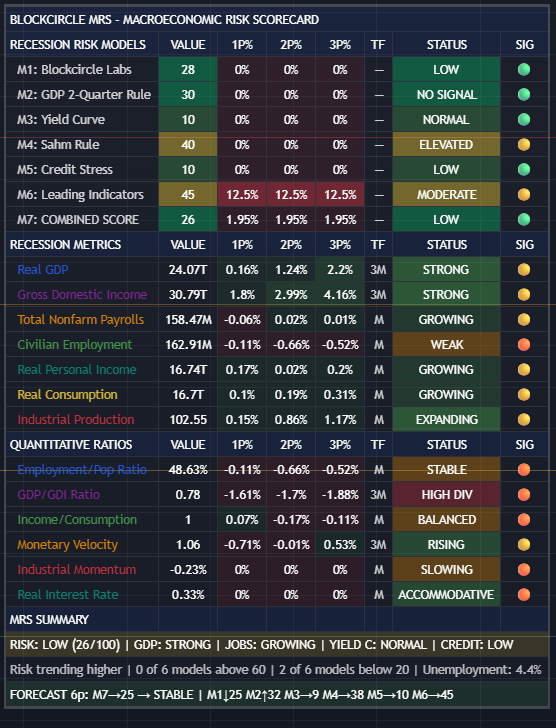Click the yellow signal dot for M4: Sahm Rule
The width and height of the screenshot is (556, 728).
click(524, 145)
